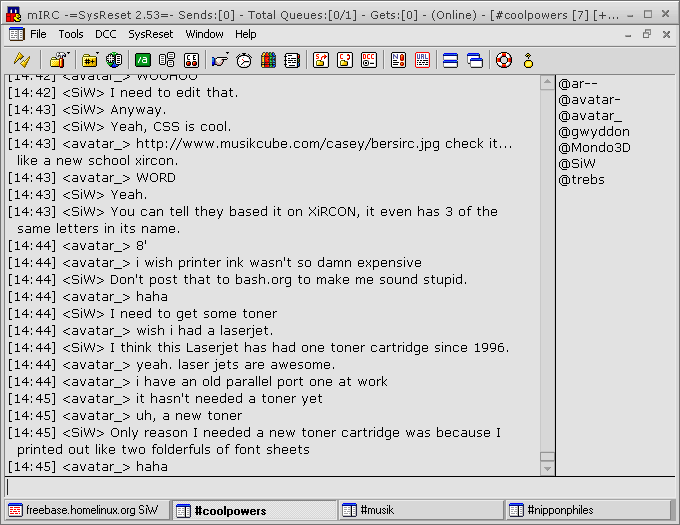Image resolution: width=680 pixels, height=525 pixels.
Task: Switch to the #nipponphiles channel tab
Action: (x=588, y=510)
